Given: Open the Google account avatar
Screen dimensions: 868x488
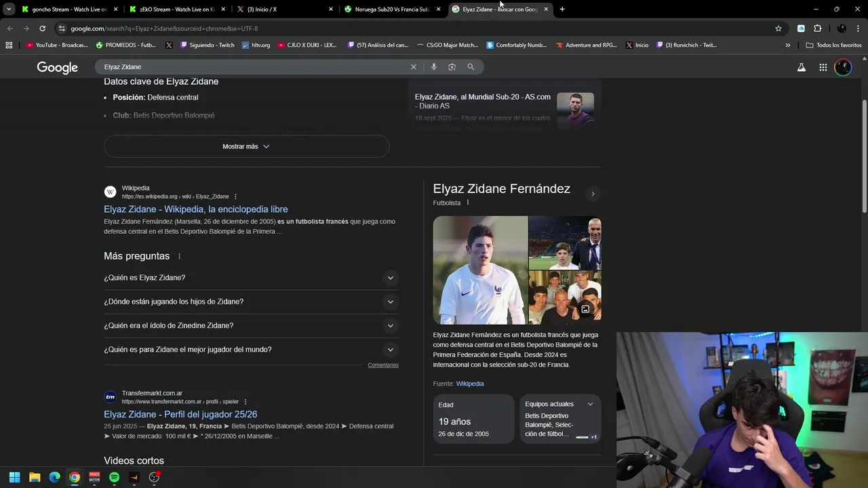Looking at the screenshot, I should [843, 67].
